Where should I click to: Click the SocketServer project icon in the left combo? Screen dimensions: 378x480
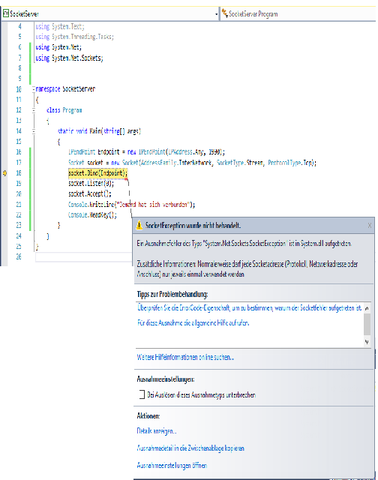click(x=6, y=14)
